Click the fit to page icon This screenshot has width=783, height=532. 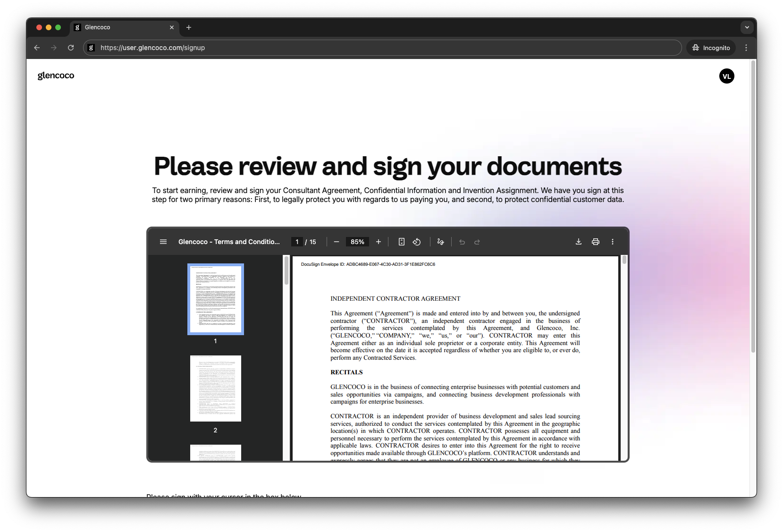coord(402,242)
